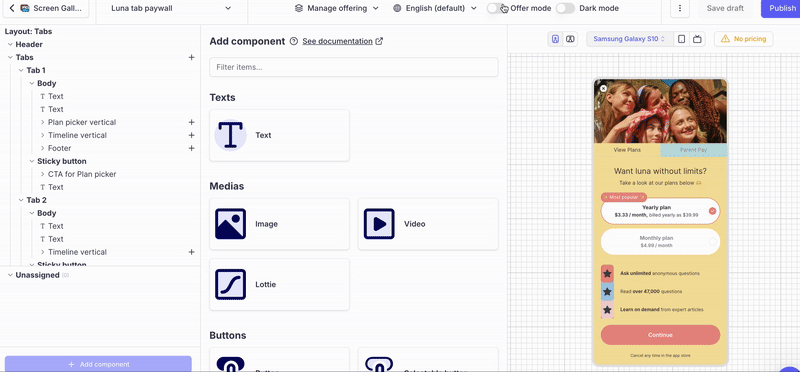Viewport: 800px width, 372px height.
Task: Switch preview to tablet device icon
Action: 681,39
